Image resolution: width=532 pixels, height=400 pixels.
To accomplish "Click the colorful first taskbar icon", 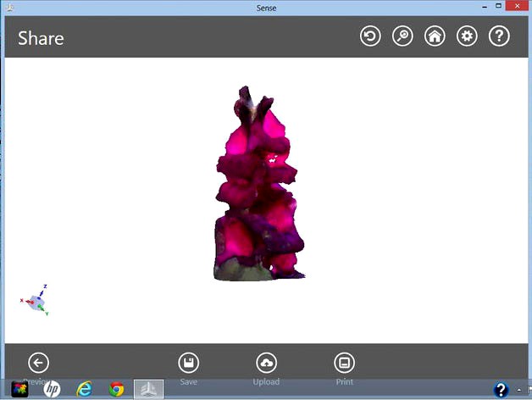I will tap(19, 389).
